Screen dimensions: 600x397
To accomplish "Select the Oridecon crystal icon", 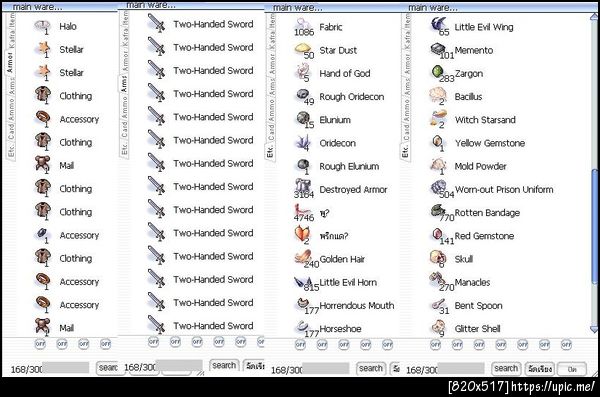I will coord(303,142).
